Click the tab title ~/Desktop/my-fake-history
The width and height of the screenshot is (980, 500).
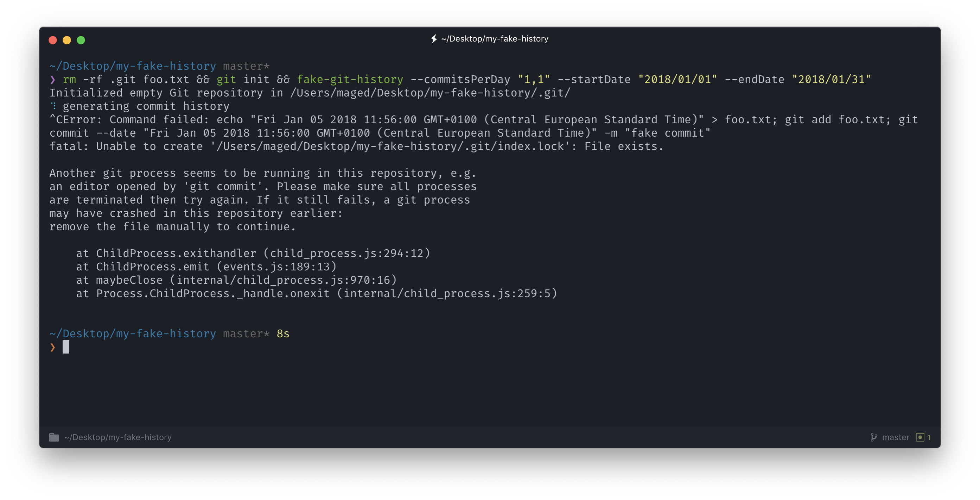[x=495, y=38]
